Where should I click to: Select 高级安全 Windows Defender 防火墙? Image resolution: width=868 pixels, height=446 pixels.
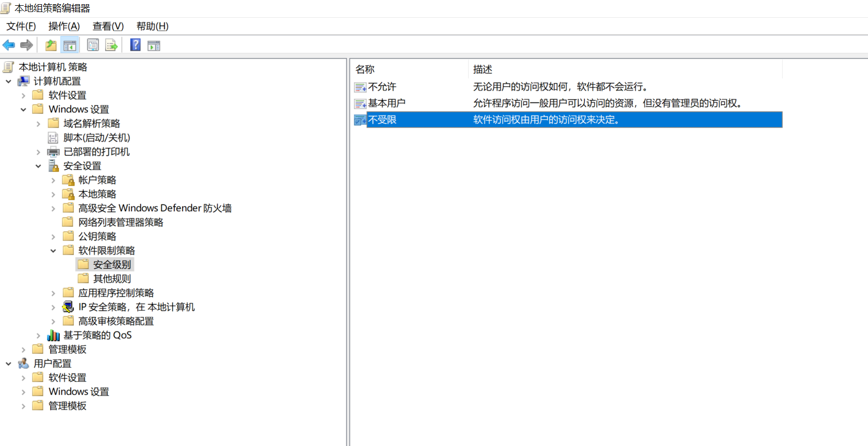[x=155, y=208]
